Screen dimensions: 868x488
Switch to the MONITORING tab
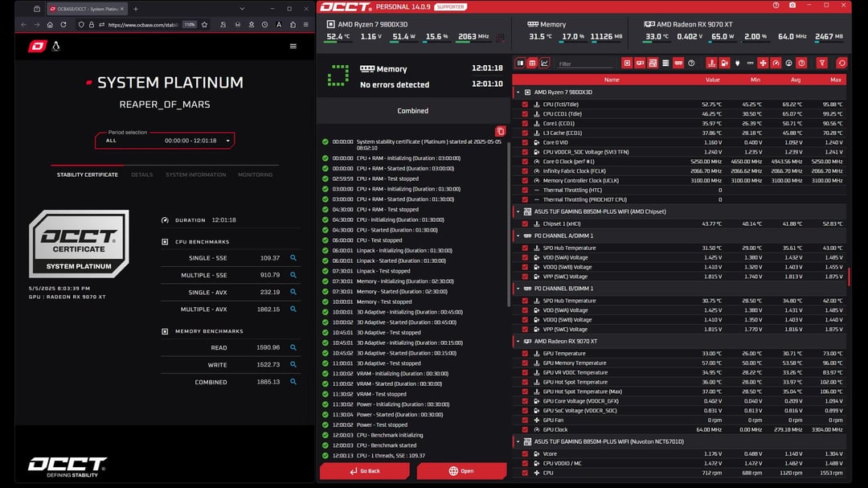point(256,174)
